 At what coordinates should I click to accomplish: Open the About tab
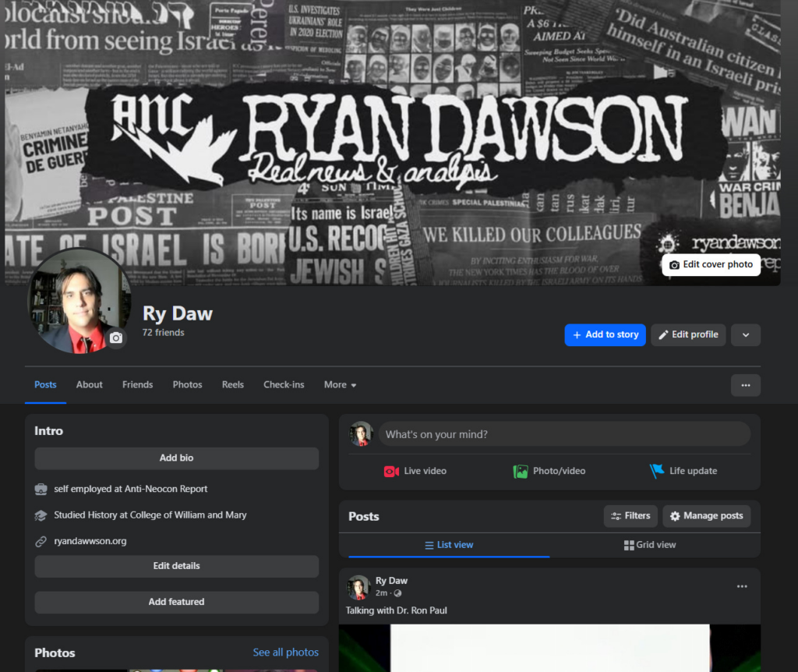click(x=90, y=385)
